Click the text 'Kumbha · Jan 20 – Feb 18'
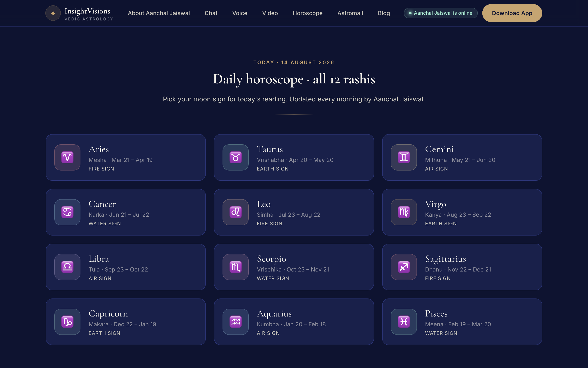 coord(291,324)
